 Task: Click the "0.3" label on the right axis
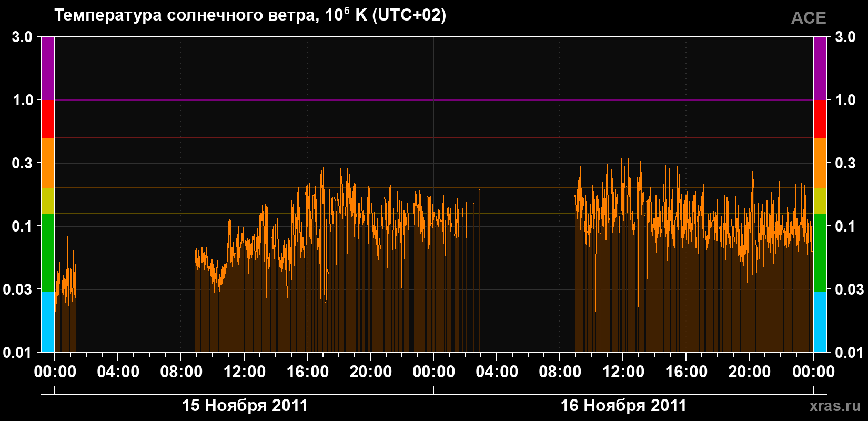(x=845, y=163)
